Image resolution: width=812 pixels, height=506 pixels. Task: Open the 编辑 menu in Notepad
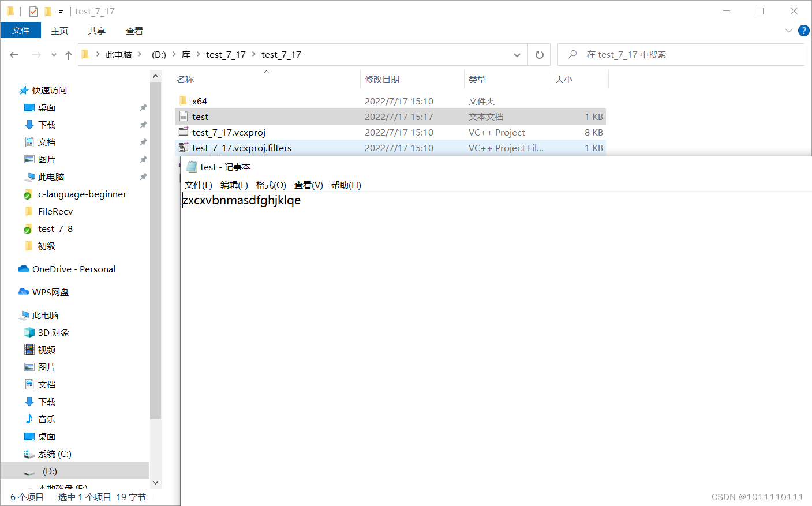point(233,185)
